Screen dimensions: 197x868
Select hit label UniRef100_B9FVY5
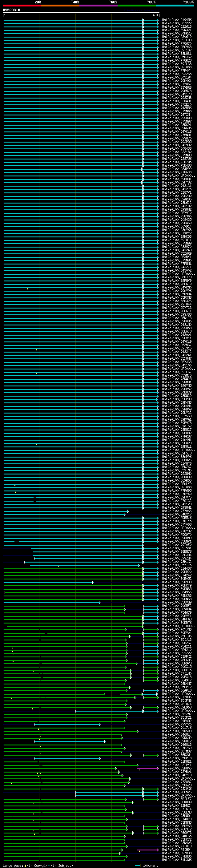tap(177, 497)
